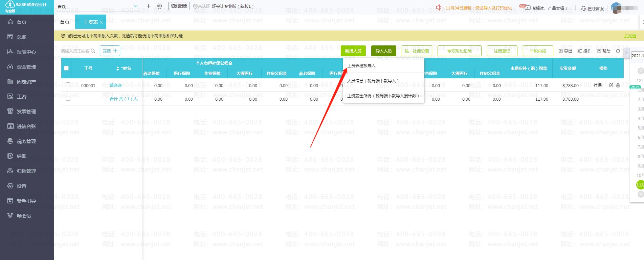Expand the 筛选 filter panel
Screen dimensions: 644x260
(110, 51)
